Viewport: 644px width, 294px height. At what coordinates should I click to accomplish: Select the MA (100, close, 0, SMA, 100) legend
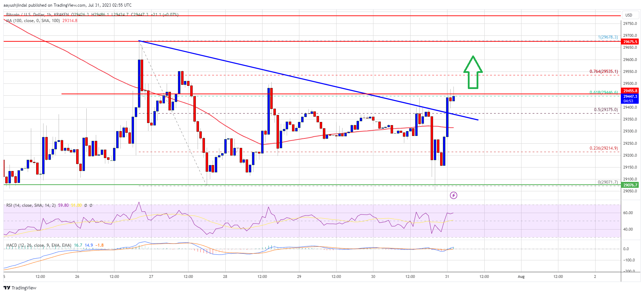pos(33,21)
